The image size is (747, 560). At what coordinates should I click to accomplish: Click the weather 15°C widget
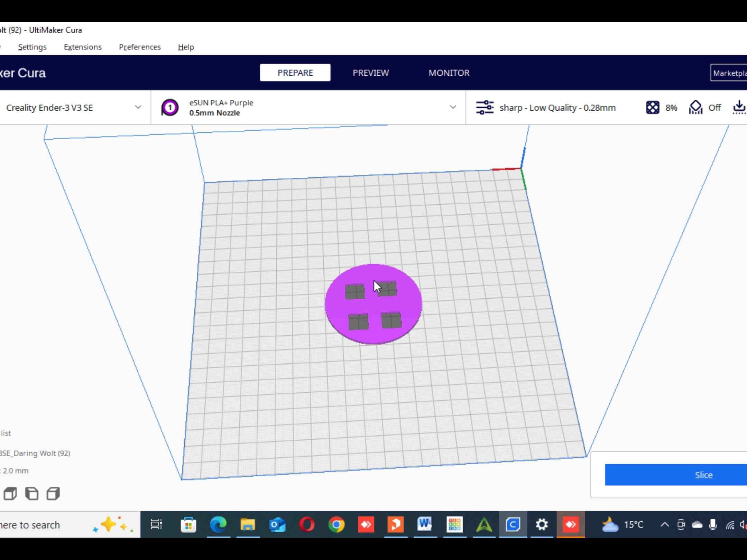(x=622, y=525)
